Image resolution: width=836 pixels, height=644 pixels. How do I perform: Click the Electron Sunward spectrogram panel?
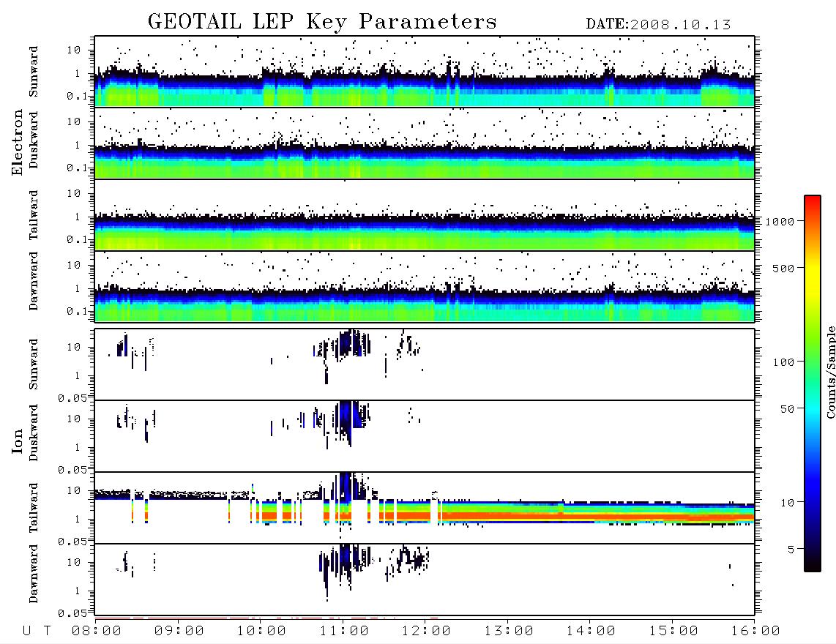click(425, 72)
